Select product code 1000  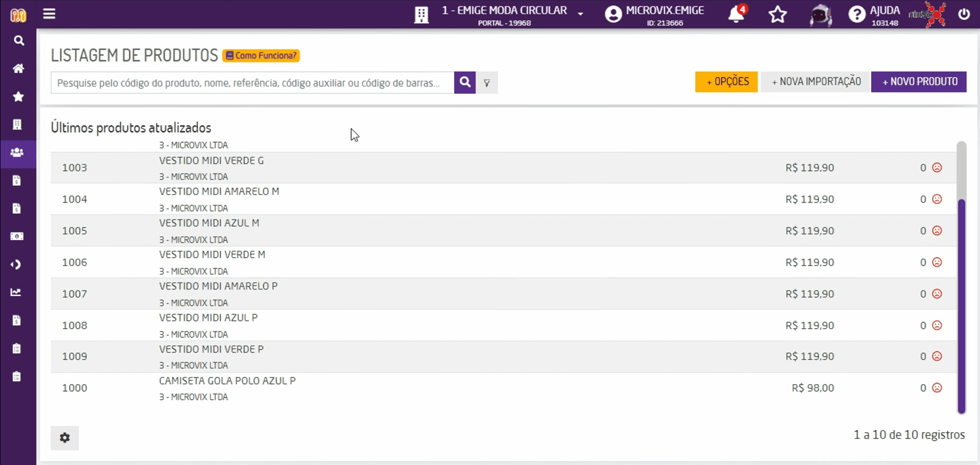click(x=75, y=388)
